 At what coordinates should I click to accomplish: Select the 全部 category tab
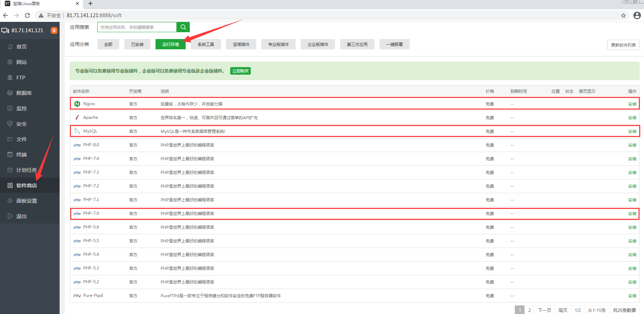[108, 44]
